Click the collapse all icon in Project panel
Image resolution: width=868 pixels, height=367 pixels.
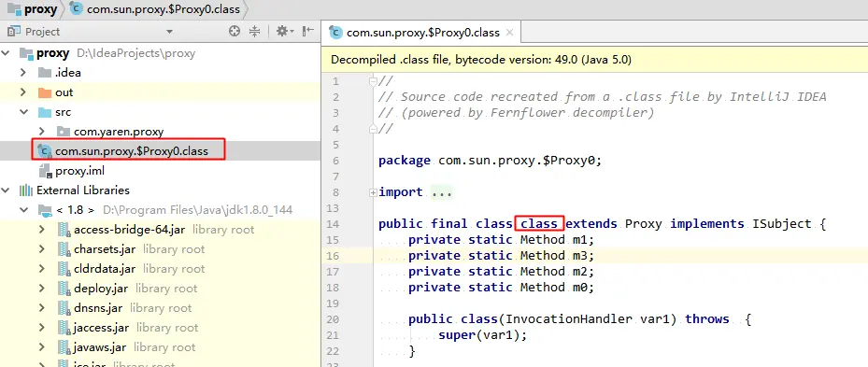[x=255, y=32]
